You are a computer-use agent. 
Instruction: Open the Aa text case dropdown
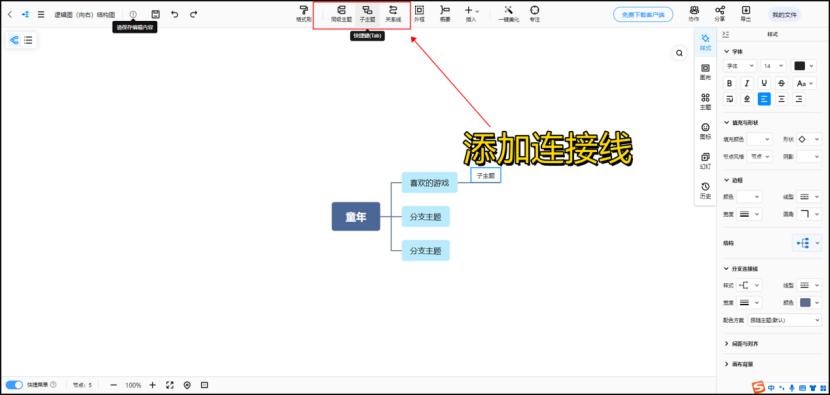click(x=804, y=83)
